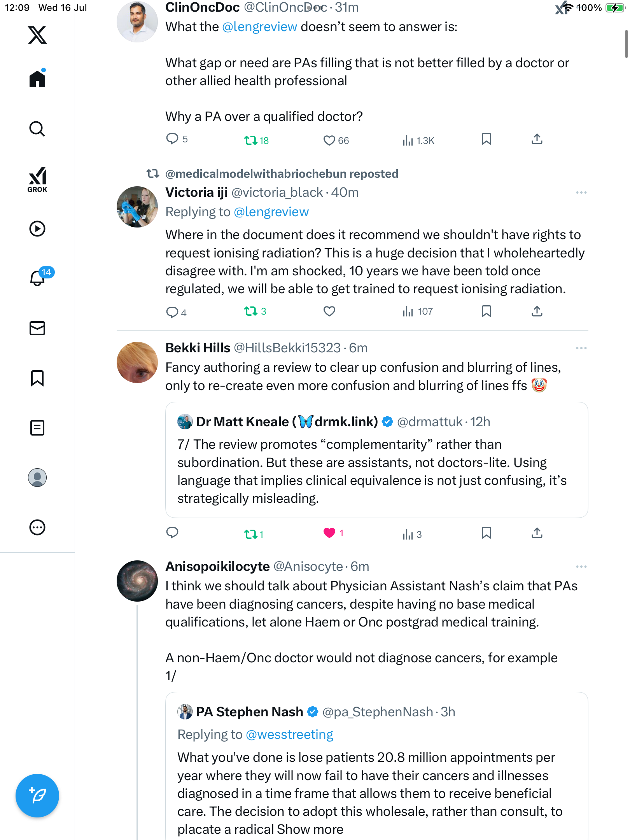Open the Search magnifier in sidebar
This screenshot has height=840, width=630.
pos(37,129)
